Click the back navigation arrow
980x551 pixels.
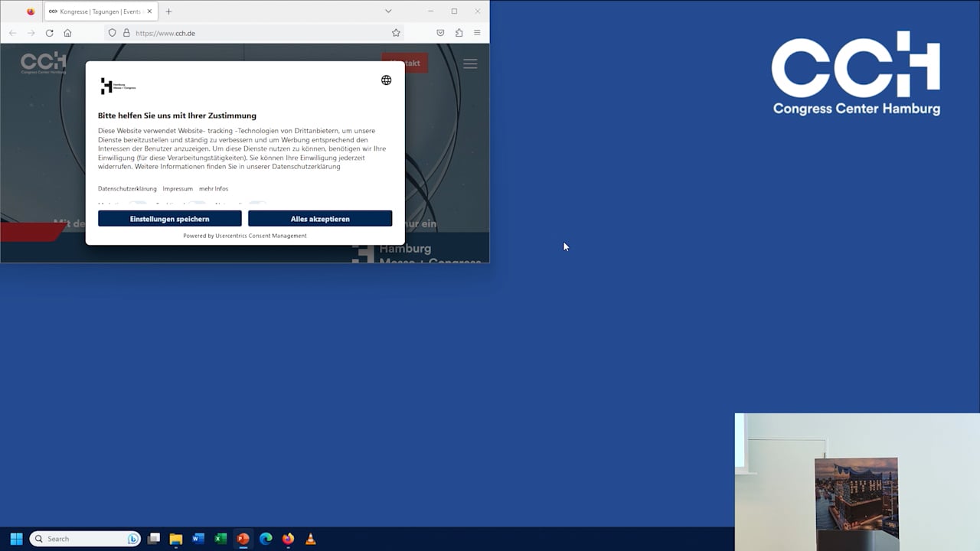(12, 33)
